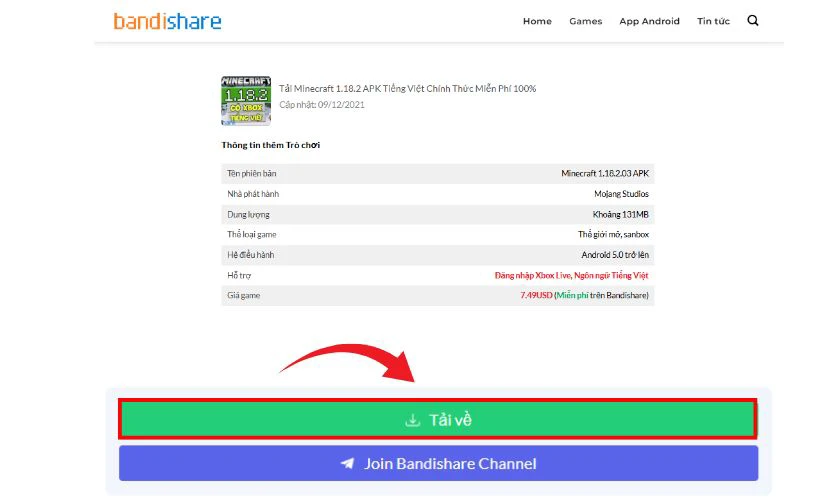840x500 pixels.
Task: Click the Hỗ trợ label
Action: click(239, 275)
